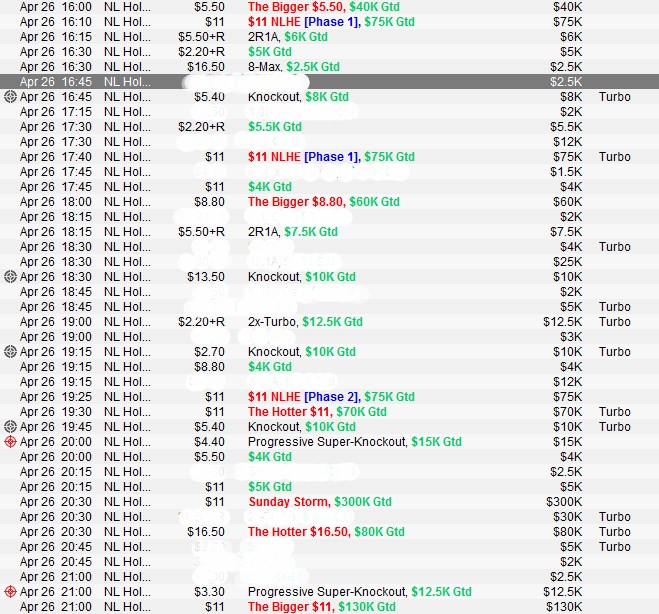Click the $1.5K prize cell at 17:45

pyautogui.click(x=566, y=171)
